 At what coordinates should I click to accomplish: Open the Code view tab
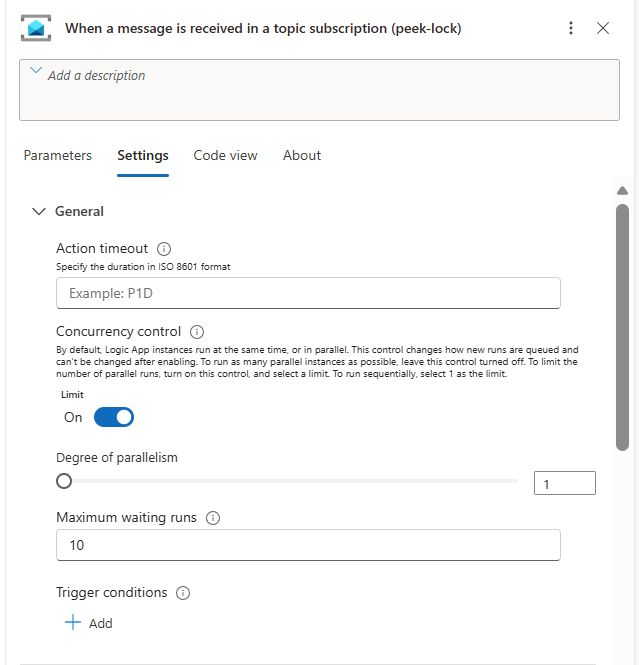[x=225, y=155]
